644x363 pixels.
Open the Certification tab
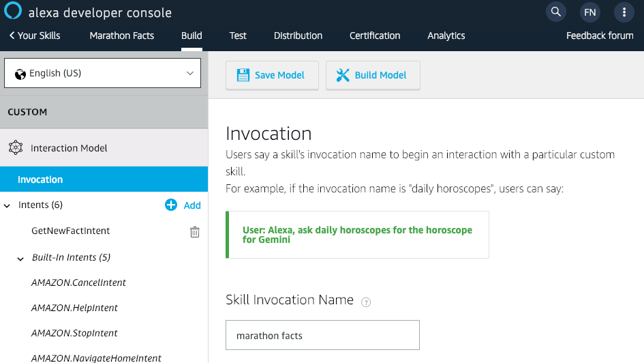(x=375, y=35)
